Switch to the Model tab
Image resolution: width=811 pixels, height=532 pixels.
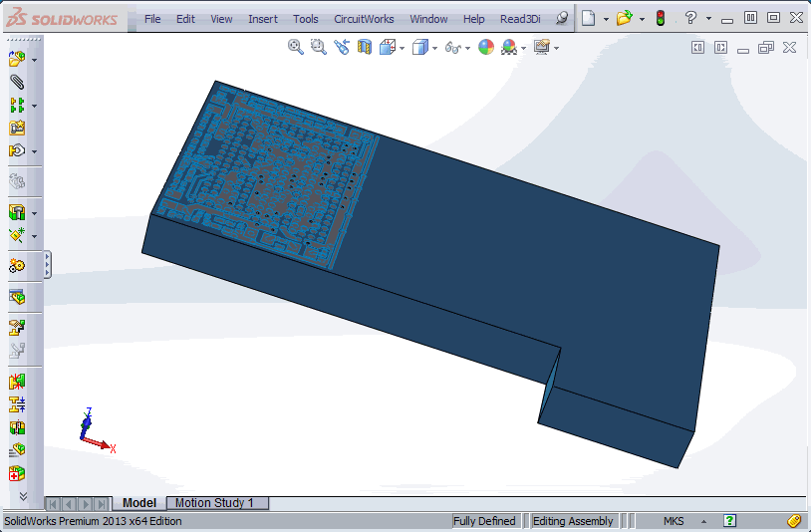[139, 503]
